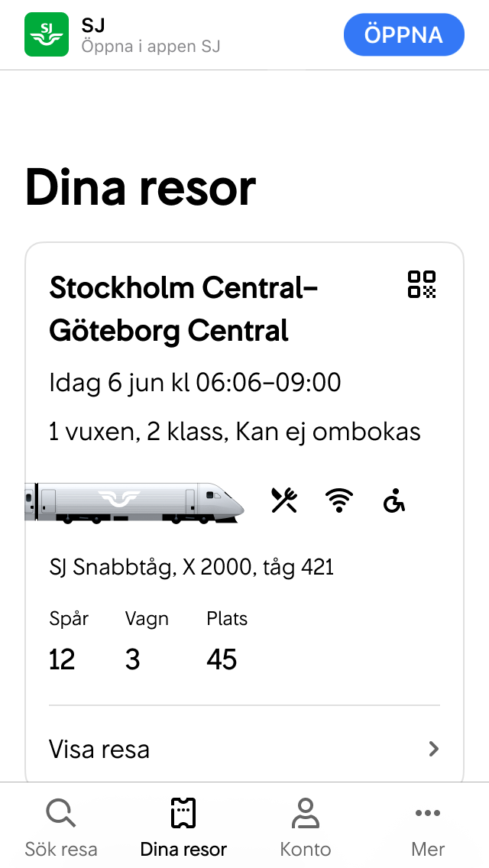Click the SJ green logo

(46, 33)
